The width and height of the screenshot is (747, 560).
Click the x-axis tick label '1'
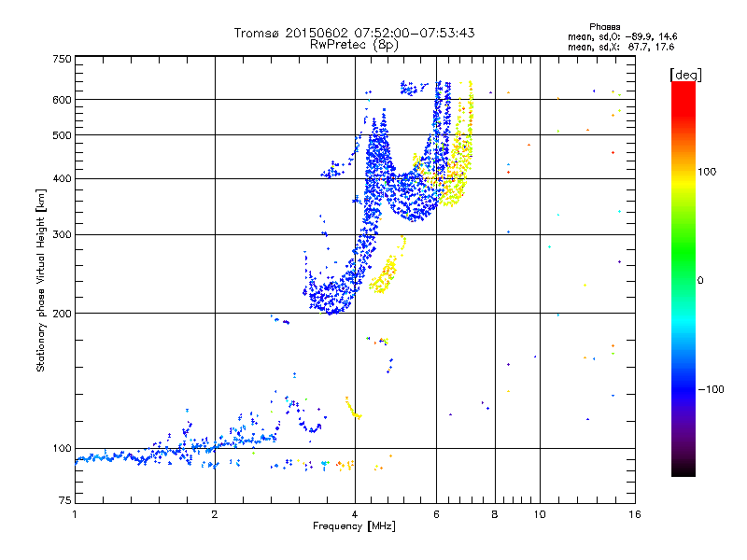(75, 514)
